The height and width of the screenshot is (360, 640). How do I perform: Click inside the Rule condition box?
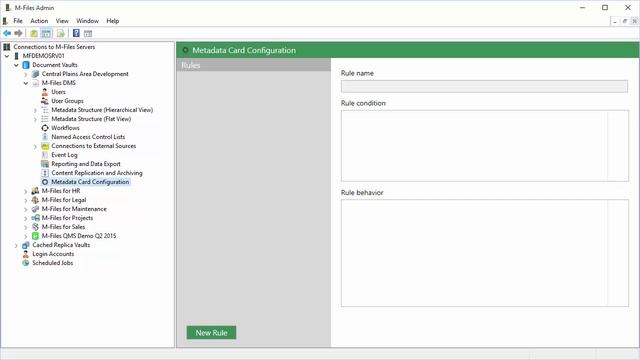(484, 146)
